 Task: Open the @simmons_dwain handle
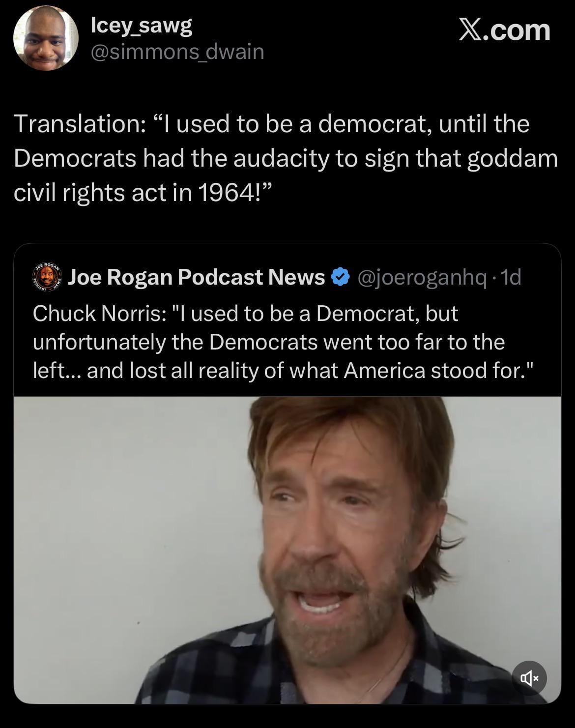[x=177, y=52]
